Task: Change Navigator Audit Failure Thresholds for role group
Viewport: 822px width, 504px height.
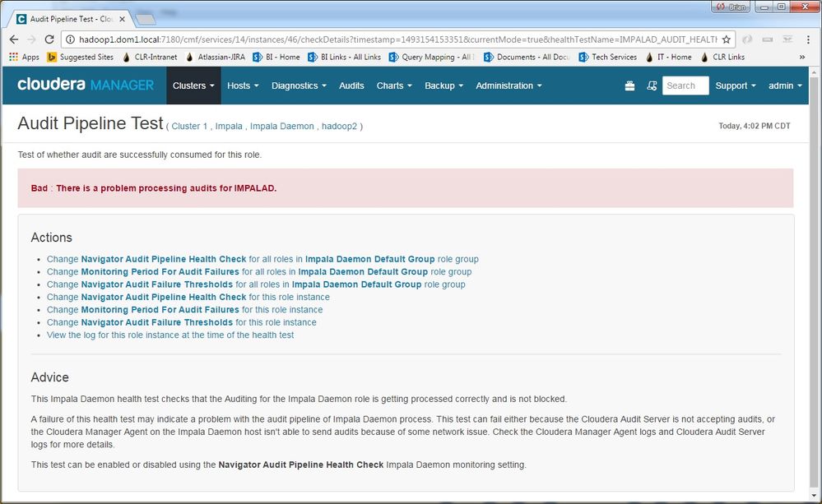Action: click(x=256, y=284)
